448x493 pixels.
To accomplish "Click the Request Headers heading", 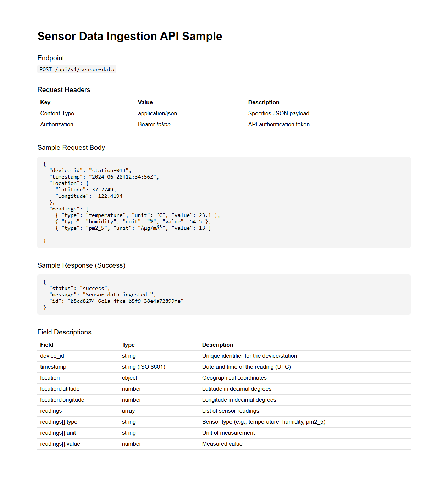I will point(64,89).
